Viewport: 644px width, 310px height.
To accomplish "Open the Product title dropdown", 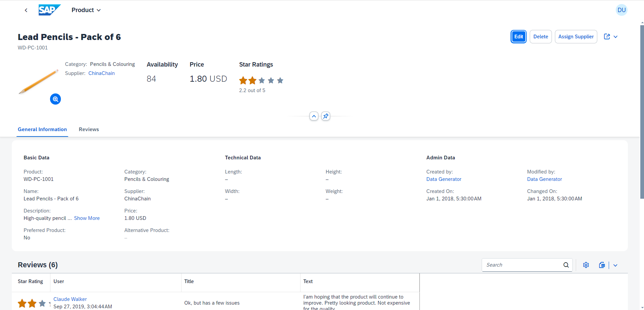I will pyautogui.click(x=86, y=10).
